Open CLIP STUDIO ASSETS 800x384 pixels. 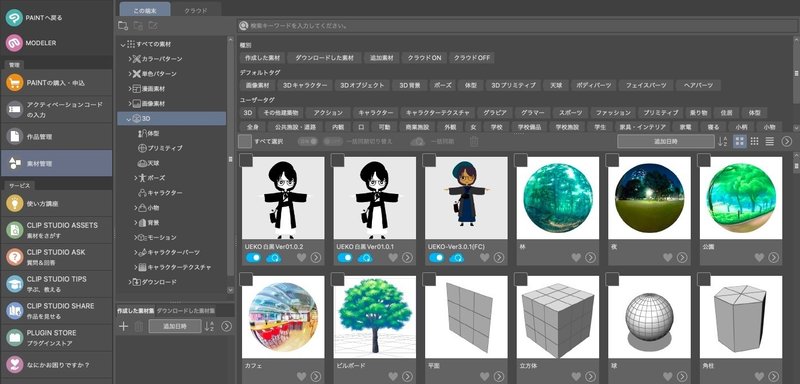(56, 230)
